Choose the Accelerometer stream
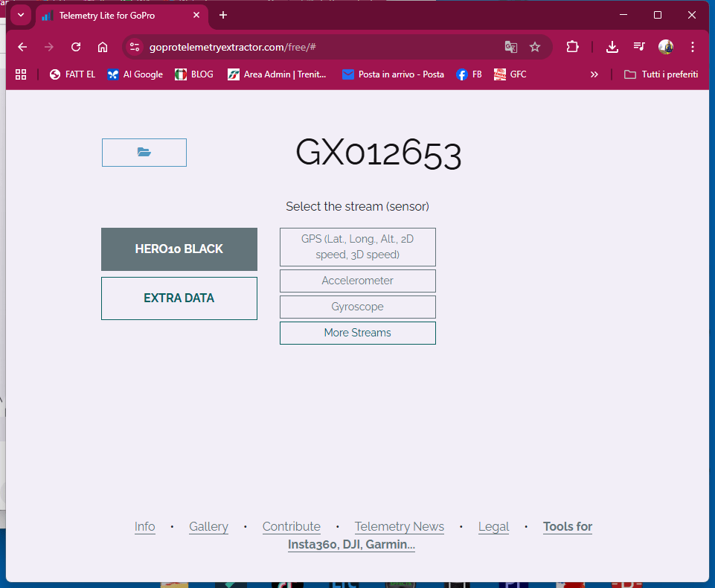 (x=358, y=281)
